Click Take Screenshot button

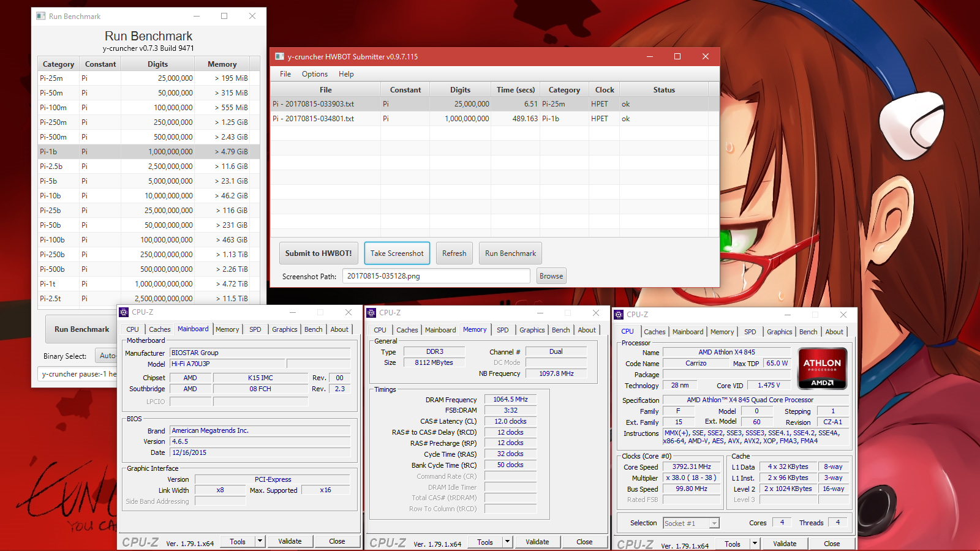[x=397, y=253]
